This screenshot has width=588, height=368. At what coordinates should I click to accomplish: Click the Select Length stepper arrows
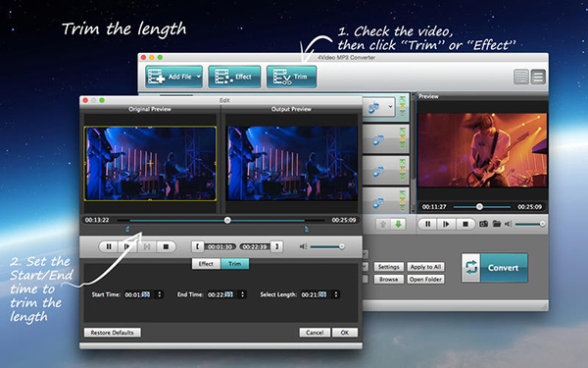336,294
